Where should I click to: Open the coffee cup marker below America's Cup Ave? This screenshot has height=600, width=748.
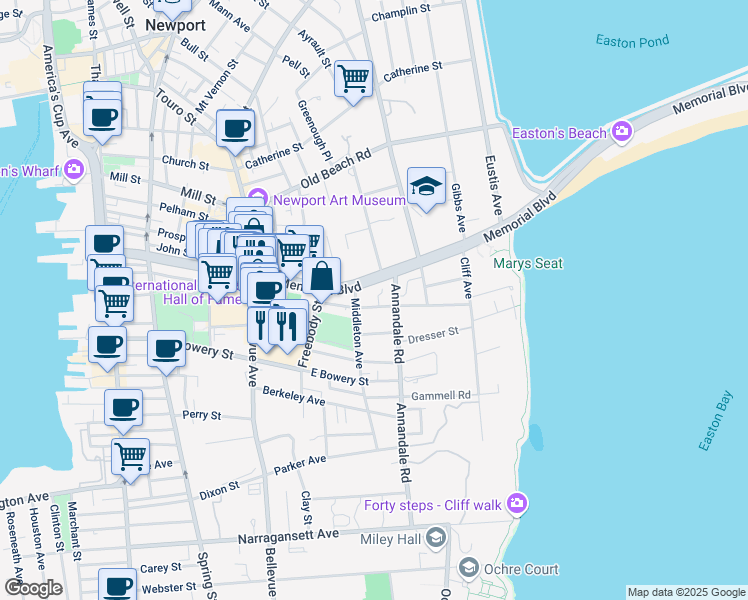coord(102,118)
